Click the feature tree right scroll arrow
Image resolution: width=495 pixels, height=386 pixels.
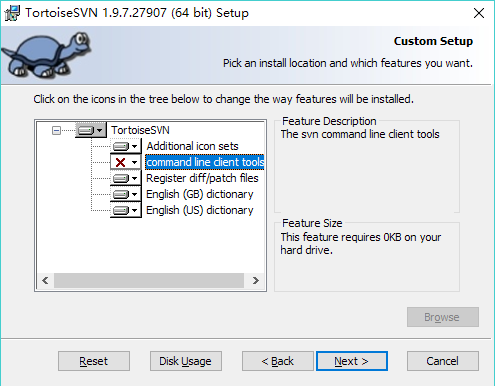pyautogui.click(x=256, y=280)
